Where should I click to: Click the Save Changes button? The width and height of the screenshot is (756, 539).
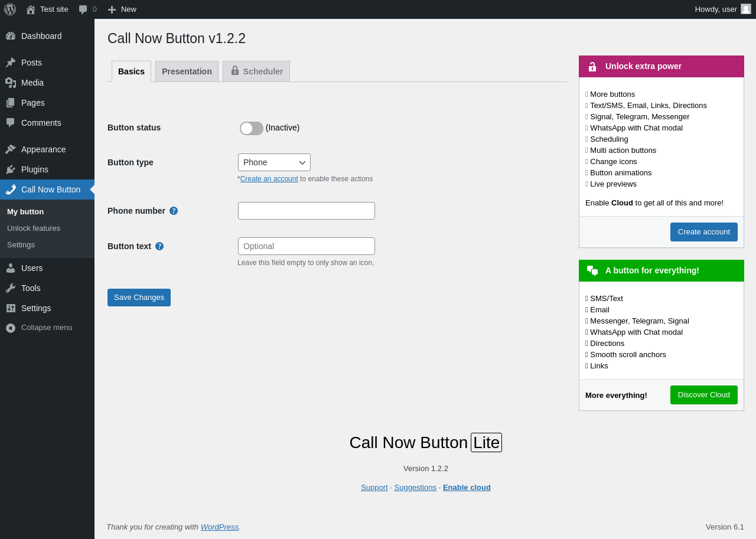[139, 298]
